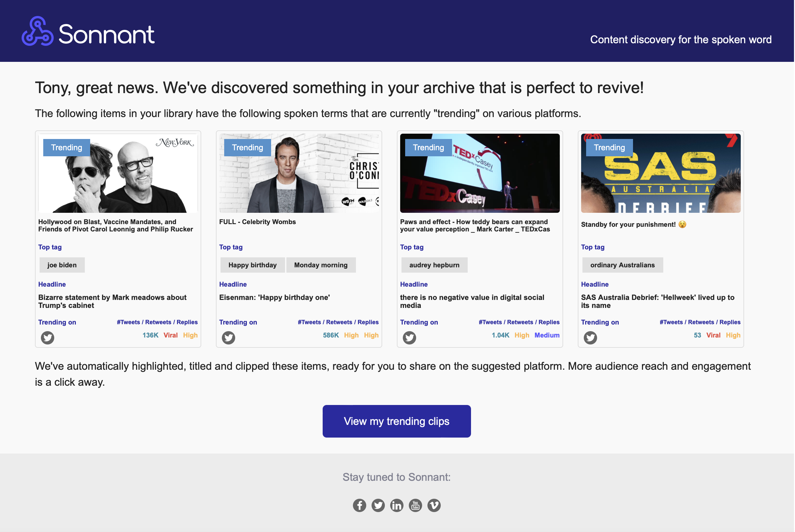Image resolution: width=795 pixels, height=532 pixels.
Task: Click 'Stay tuned to Sonnant:' footer text
Action: [397, 478]
